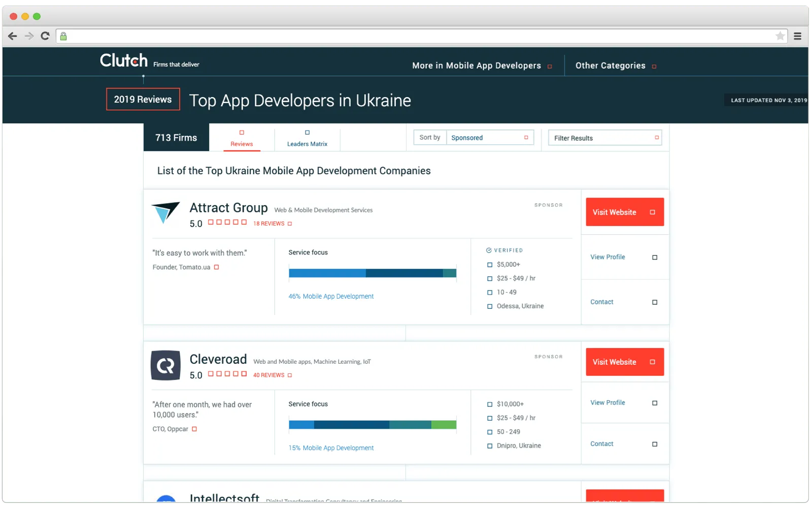Image resolution: width=812 pixels, height=508 pixels.
Task: Click Cleveroad Contact arrow icon
Action: click(655, 444)
